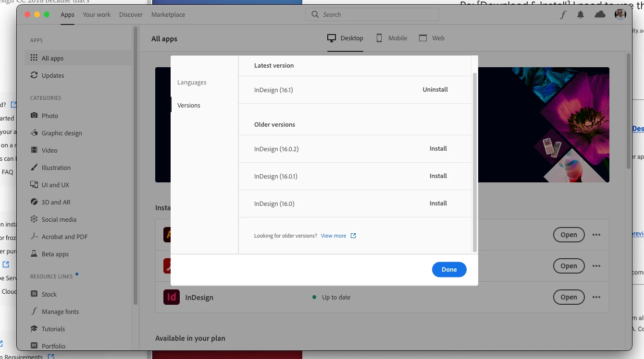
Task: Click the Portfolio icon in sidebar
Action: 34,346
